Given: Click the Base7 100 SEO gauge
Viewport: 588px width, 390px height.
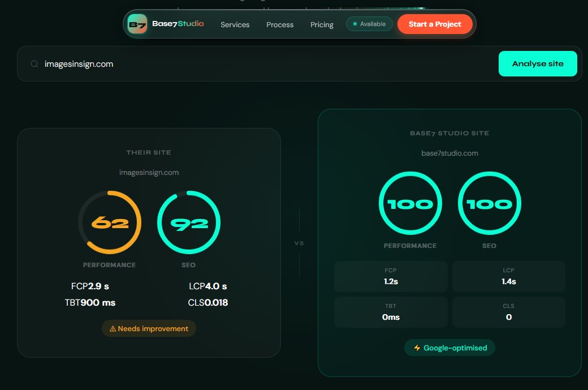Looking at the screenshot, I should point(490,203).
